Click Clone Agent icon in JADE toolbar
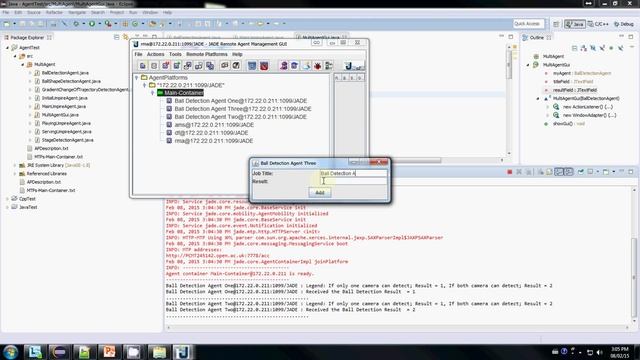640x360 pixels. pos(210,66)
